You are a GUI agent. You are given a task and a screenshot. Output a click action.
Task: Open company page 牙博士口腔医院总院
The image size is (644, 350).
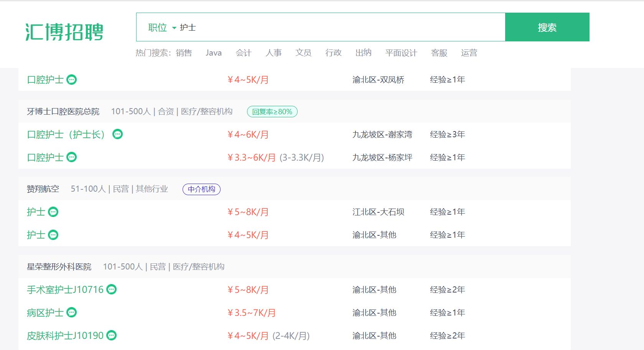(63, 112)
